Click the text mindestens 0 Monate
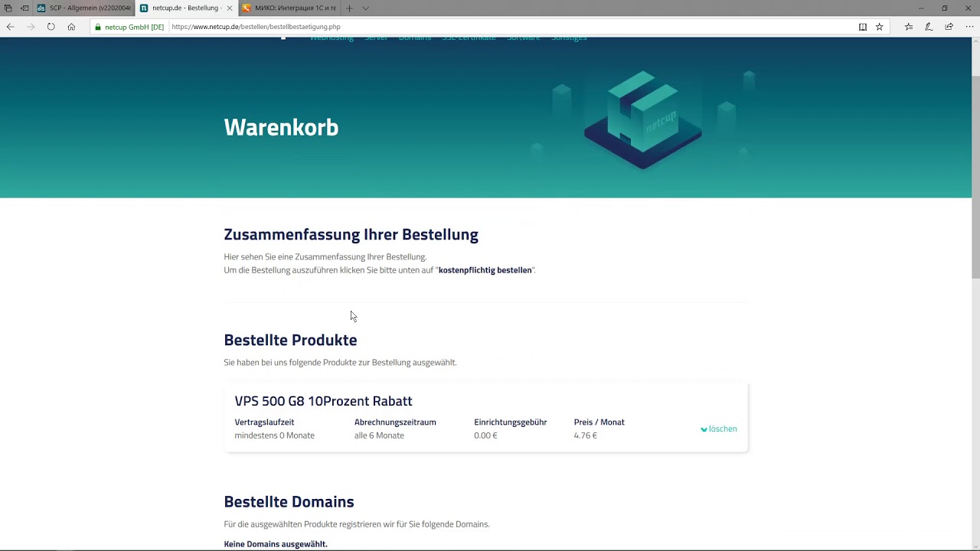 (x=274, y=435)
